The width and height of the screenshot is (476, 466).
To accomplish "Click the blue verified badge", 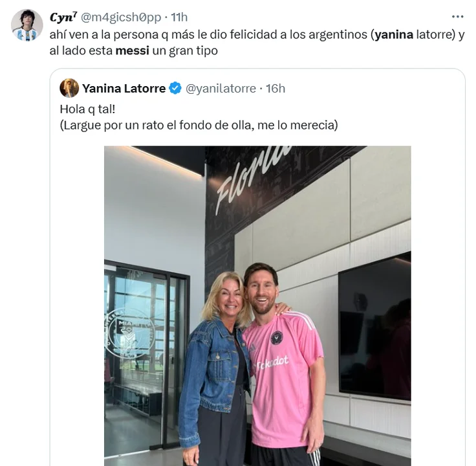I will [x=175, y=89].
